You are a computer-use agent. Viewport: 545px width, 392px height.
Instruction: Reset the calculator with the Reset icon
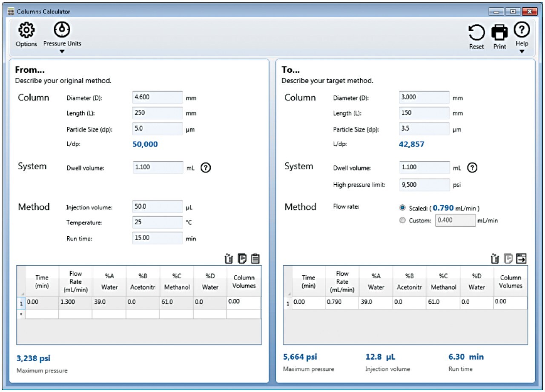(476, 33)
